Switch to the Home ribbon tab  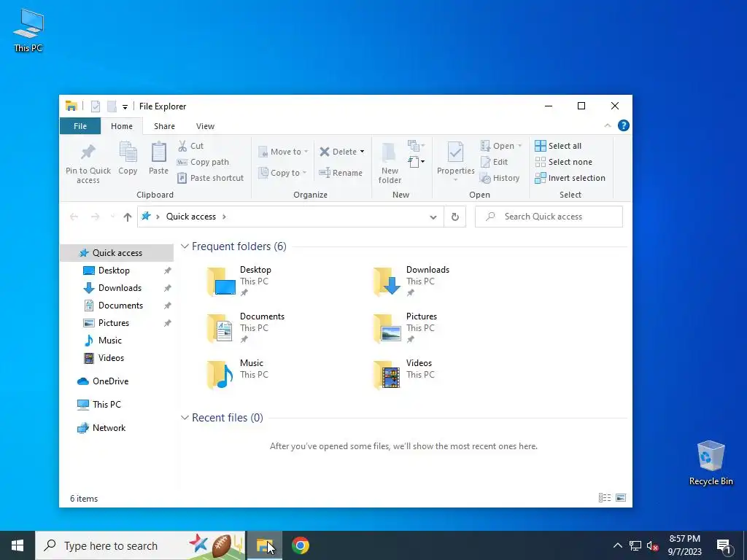click(122, 126)
